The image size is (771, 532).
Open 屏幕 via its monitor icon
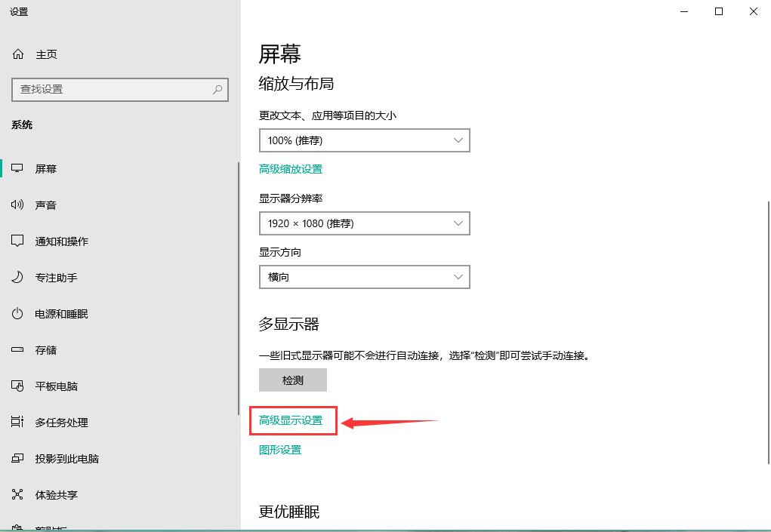17,168
